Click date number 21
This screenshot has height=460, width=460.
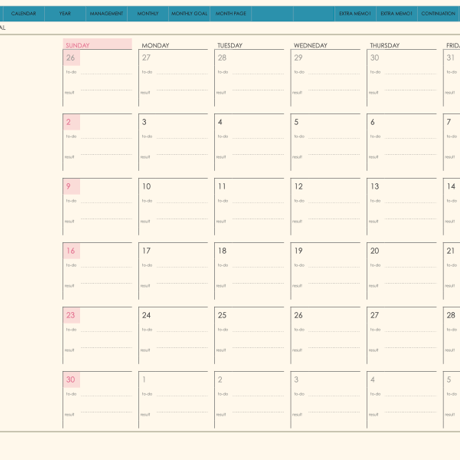point(451,251)
